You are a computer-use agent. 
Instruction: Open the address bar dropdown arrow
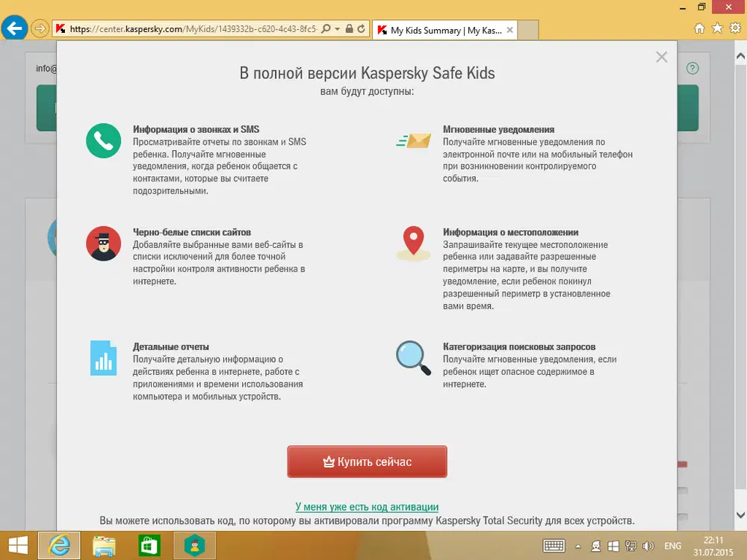(x=338, y=29)
